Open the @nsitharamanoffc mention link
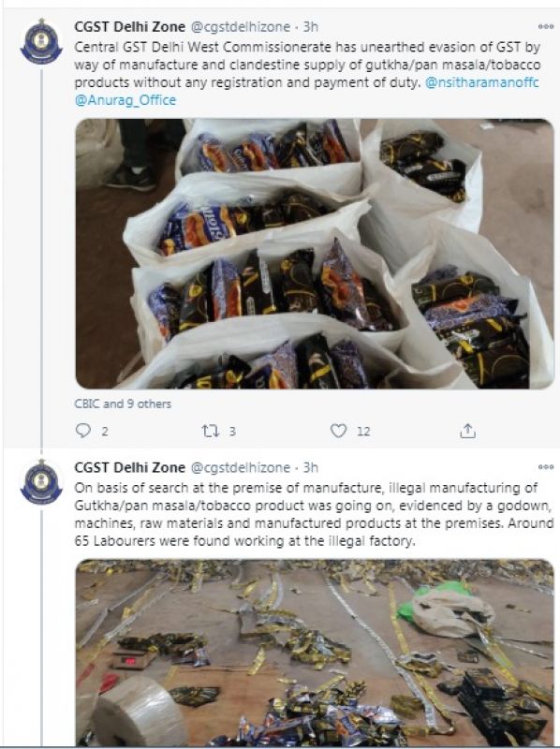The height and width of the screenshot is (749, 560). coord(481,82)
